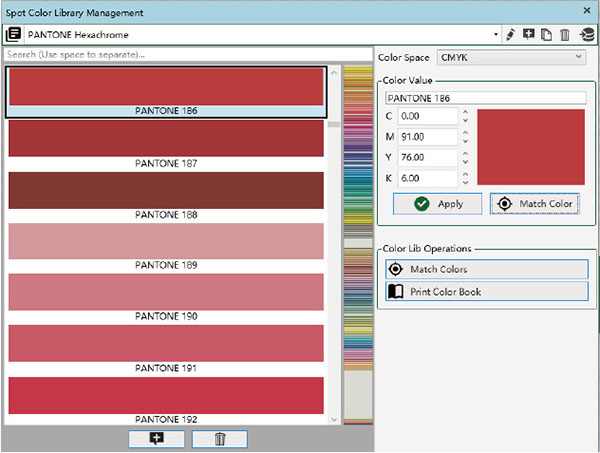
Task: Open the PANTONE Hexachrome library dropdown
Action: click(496, 34)
